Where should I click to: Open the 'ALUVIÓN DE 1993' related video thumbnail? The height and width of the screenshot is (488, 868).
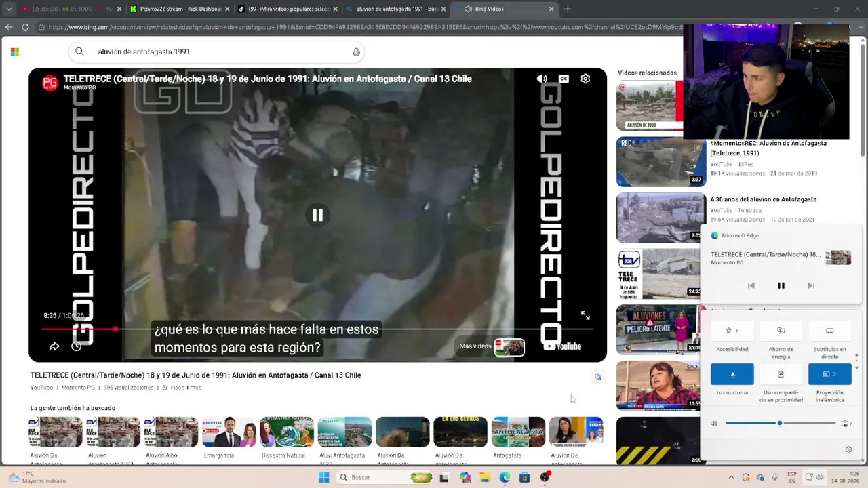click(x=650, y=106)
